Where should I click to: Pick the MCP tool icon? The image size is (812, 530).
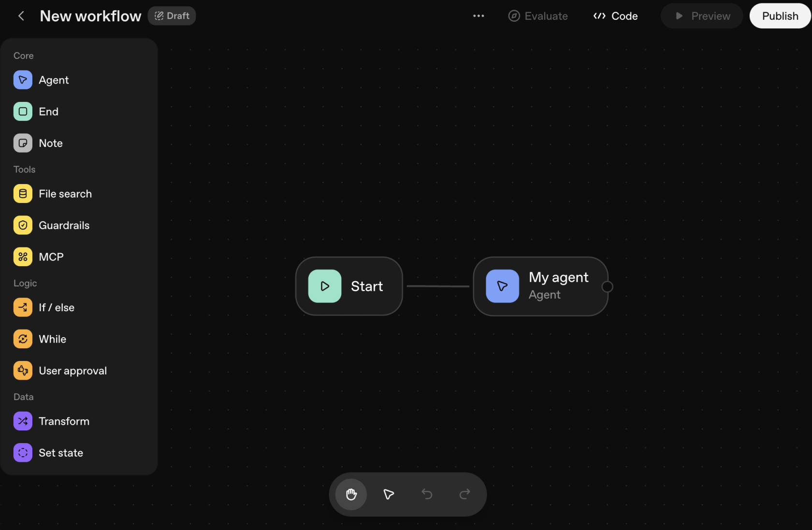pos(23,257)
